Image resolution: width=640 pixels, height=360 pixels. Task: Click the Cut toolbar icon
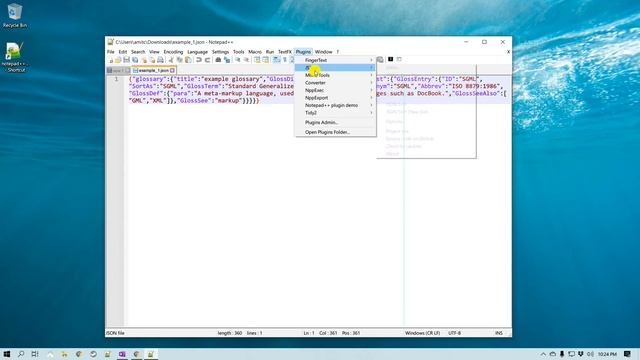pos(171,60)
